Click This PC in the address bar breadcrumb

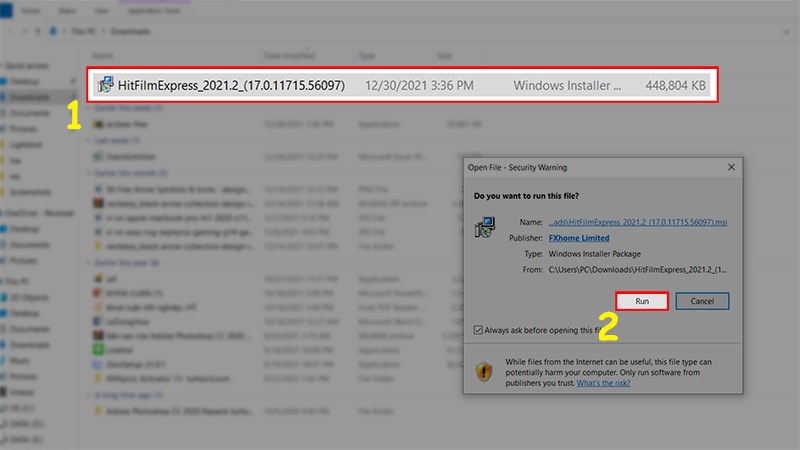pos(83,32)
